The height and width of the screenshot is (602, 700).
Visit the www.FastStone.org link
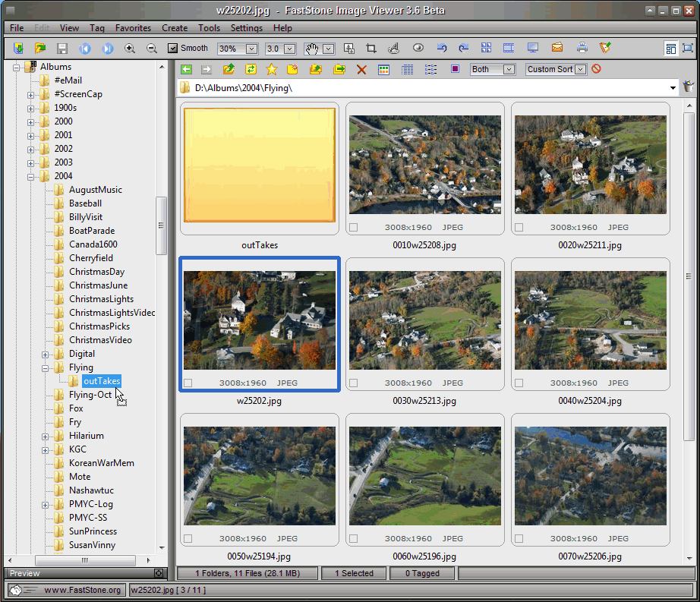point(82,590)
